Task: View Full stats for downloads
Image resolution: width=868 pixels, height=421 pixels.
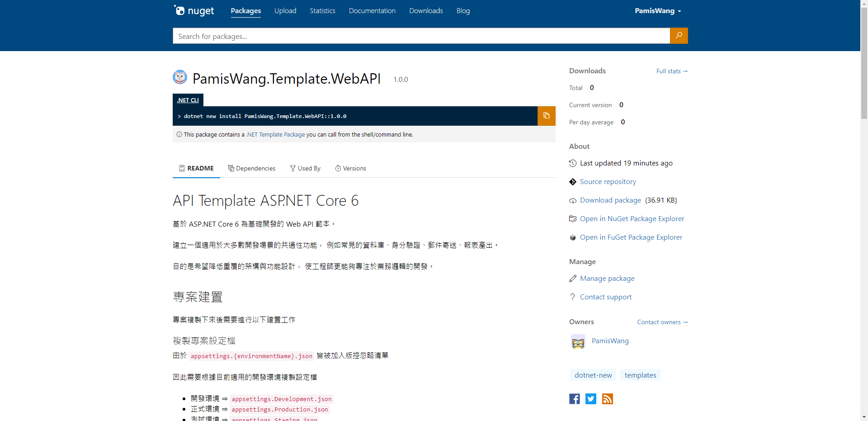Action: [672, 71]
